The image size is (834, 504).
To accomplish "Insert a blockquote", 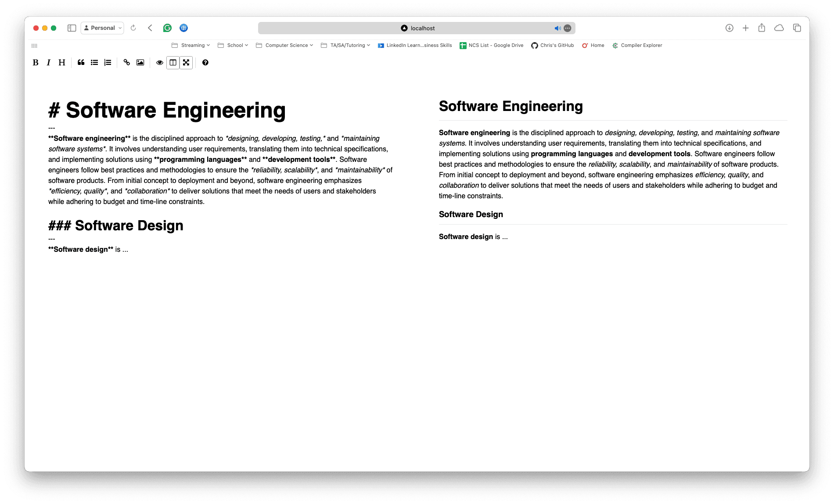I will click(x=81, y=62).
